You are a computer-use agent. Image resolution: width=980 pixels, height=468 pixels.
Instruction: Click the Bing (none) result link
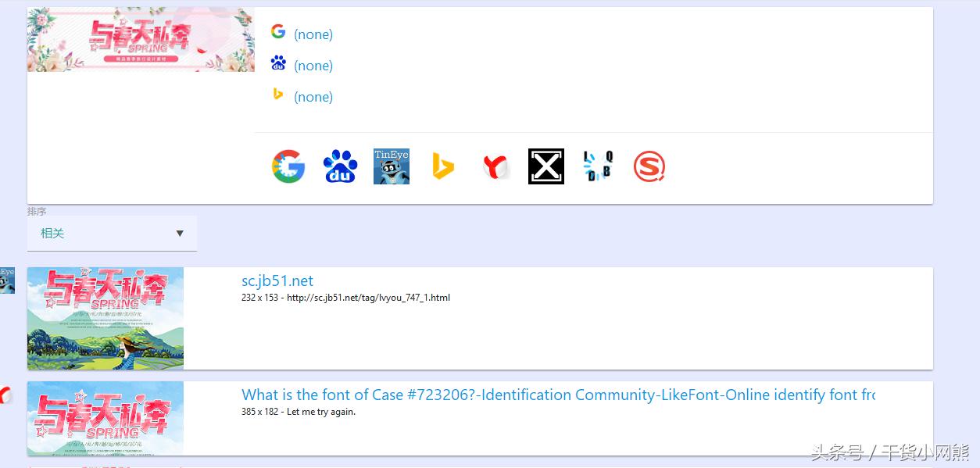pos(313,97)
